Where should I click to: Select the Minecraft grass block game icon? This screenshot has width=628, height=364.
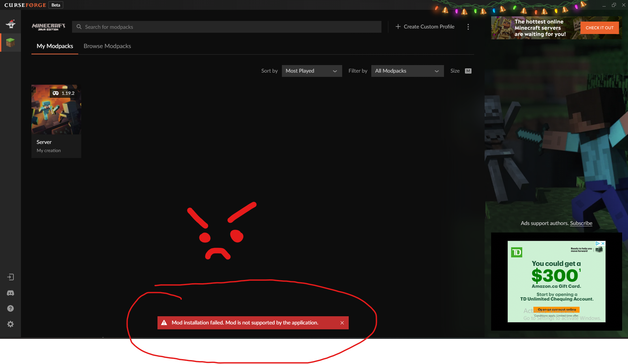pyautogui.click(x=10, y=43)
